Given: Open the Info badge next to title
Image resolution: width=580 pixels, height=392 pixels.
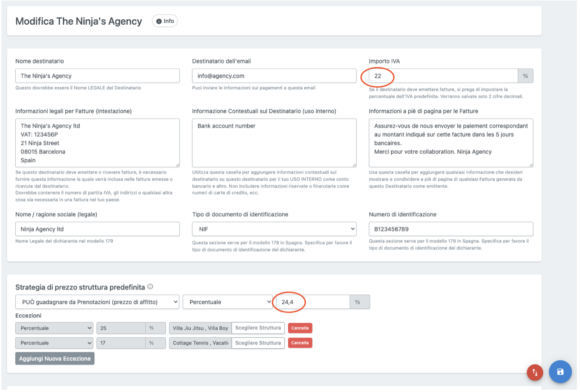Looking at the screenshot, I should click(x=165, y=21).
